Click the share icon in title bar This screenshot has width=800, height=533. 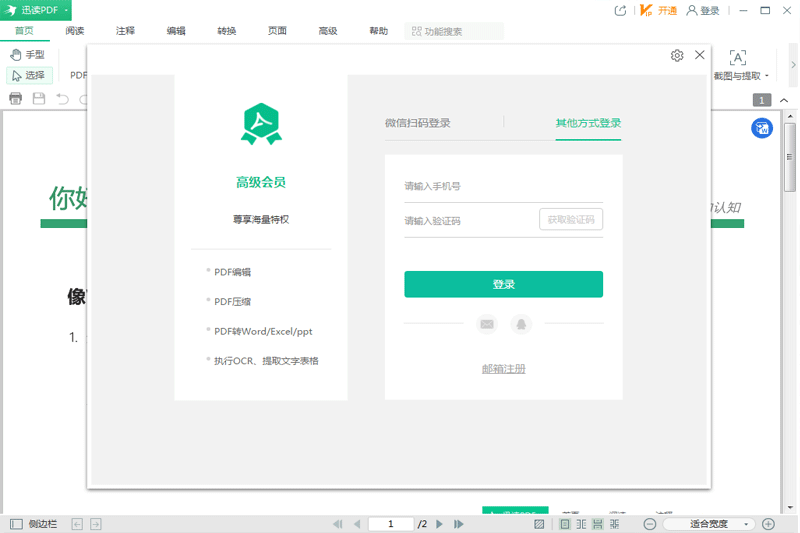pos(620,11)
